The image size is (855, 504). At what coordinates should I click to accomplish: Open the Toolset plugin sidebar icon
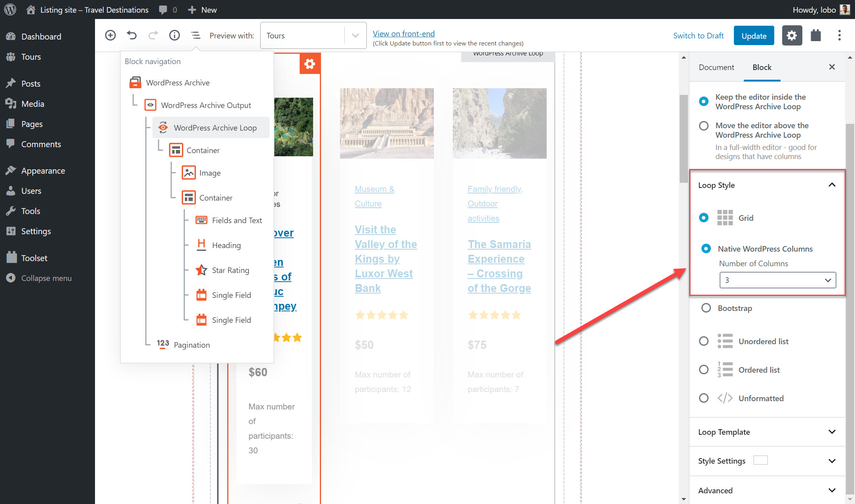816,35
